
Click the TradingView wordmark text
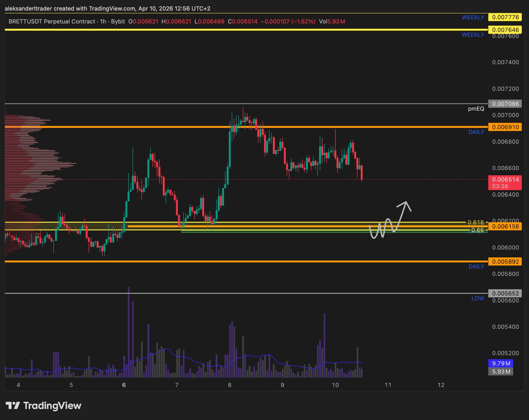point(52,406)
